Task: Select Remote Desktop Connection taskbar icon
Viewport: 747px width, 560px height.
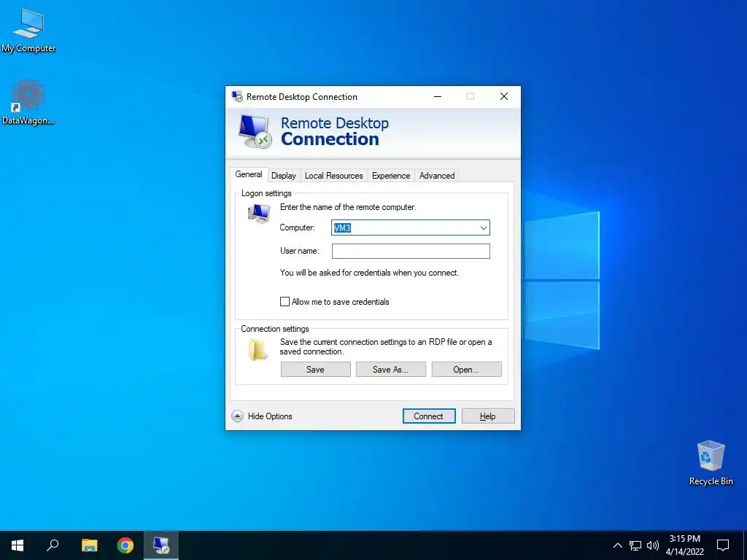Action: [161, 545]
